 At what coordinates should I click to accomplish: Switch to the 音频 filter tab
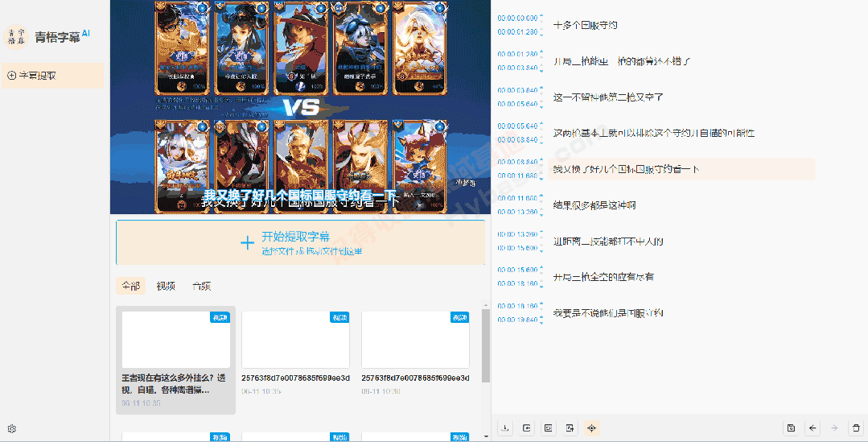point(202,286)
